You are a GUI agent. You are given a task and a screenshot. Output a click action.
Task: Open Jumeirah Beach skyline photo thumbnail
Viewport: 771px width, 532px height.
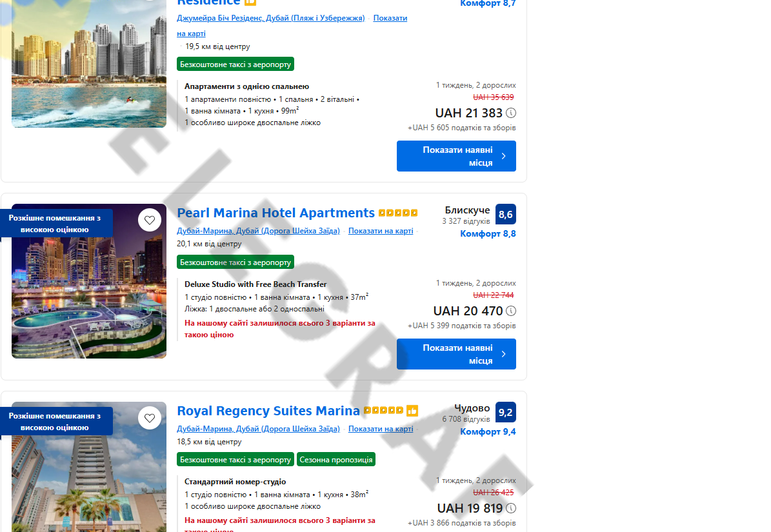(89, 64)
